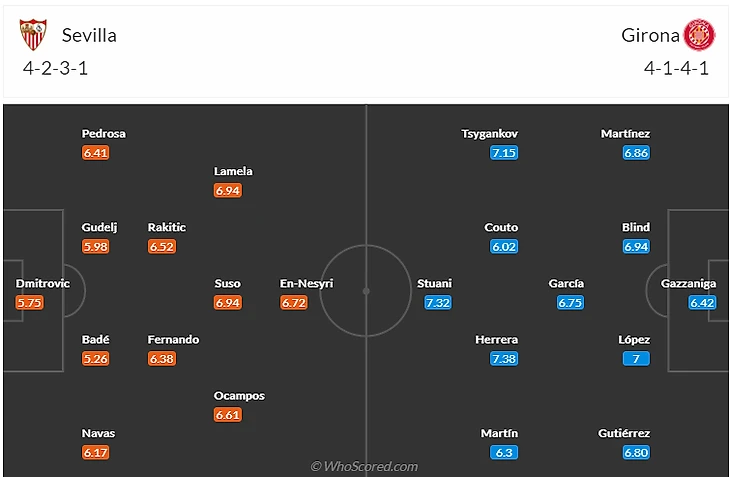Click Navas player name
This screenshot has width=730, height=477.
pyautogui.click(x=98, y=433)
